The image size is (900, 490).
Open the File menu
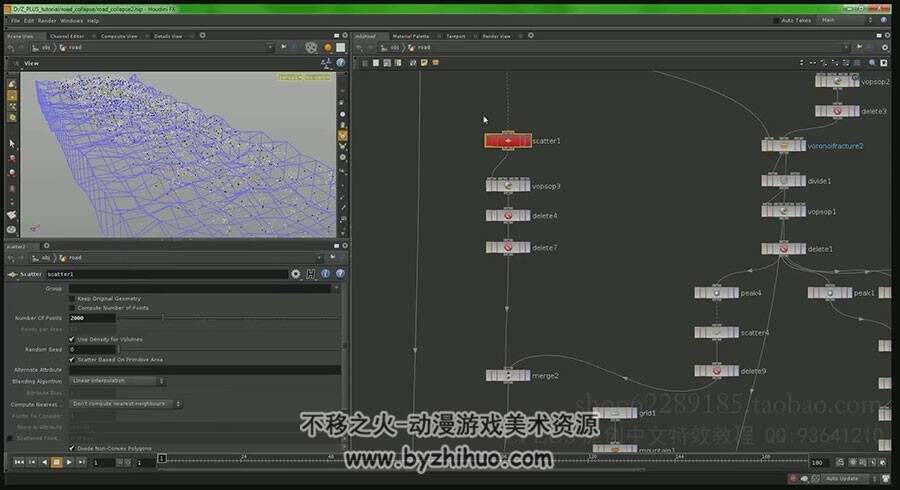15,21
